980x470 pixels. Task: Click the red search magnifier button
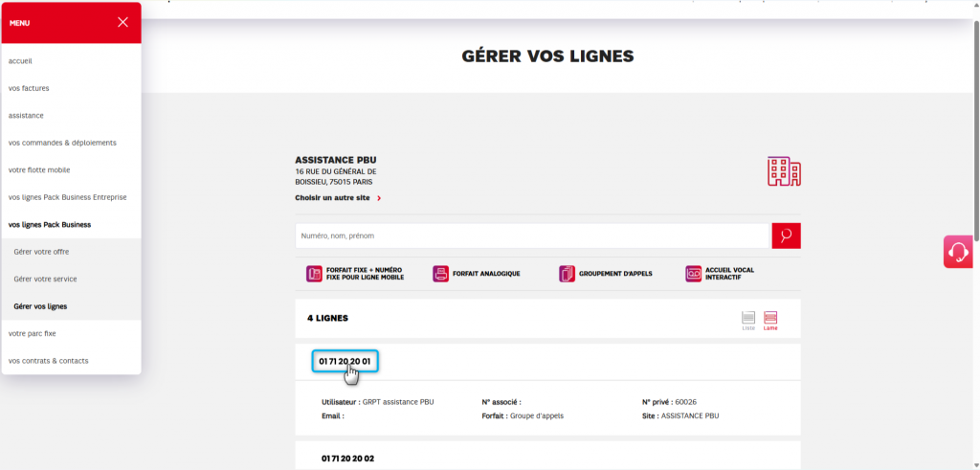click(x=787, y=236)
